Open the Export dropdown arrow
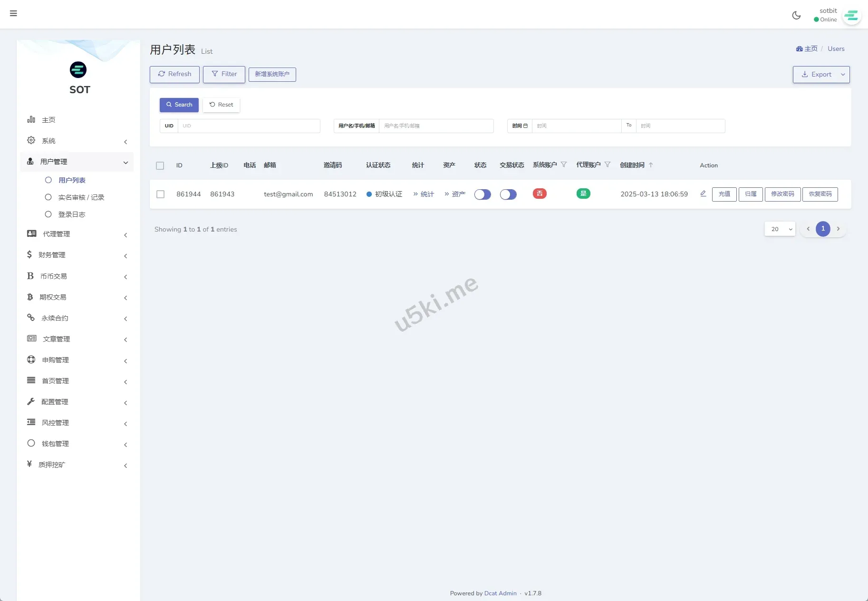The height and width of the screenshot is (601, 868). (x=843, y=75)
